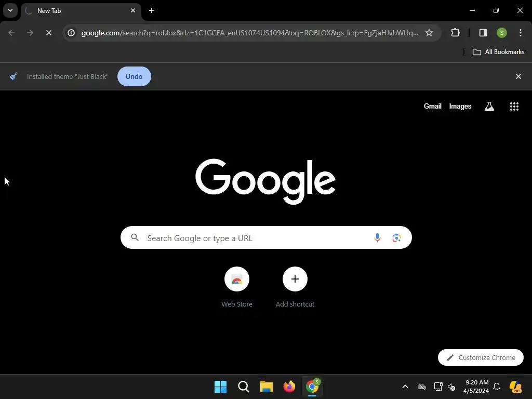View site information icon in address bar
Screen dimensions: 532x399
click(71, 33)
